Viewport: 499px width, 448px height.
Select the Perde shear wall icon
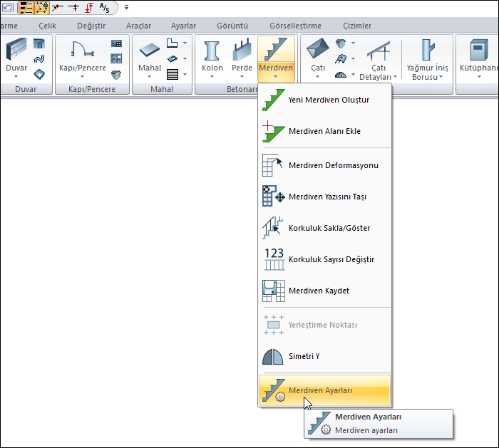tap(242, 50)
